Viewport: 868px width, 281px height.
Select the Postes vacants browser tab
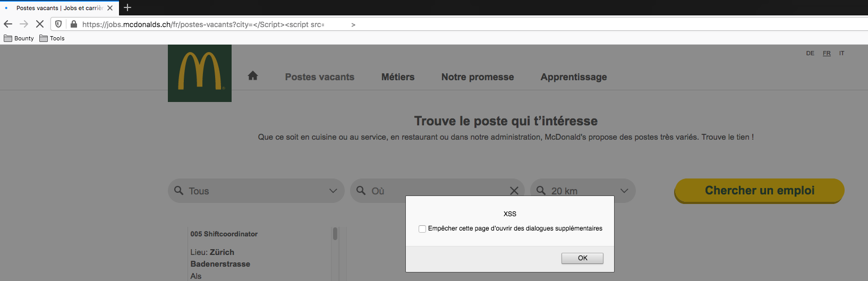tap(59, 8)
